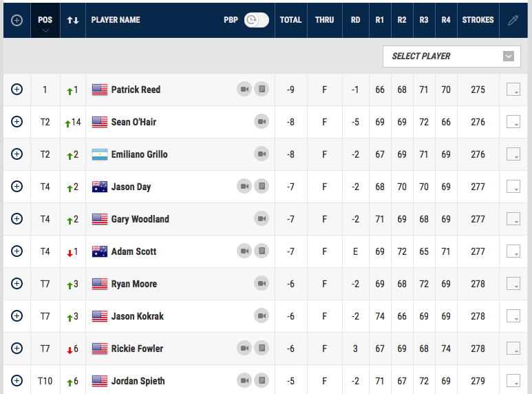Click the Emiliano Grillo player name
This screenshot has height=394, width=532.
139,154
